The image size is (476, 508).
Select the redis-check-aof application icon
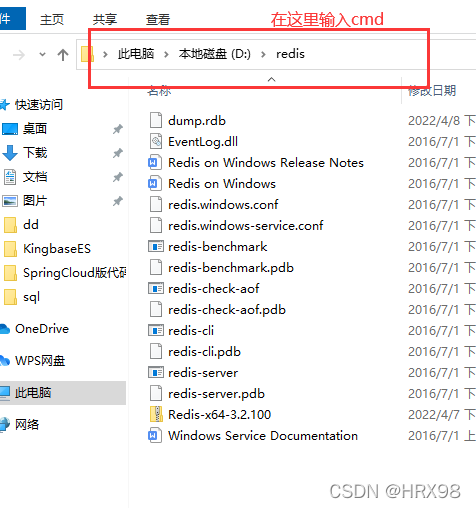point(156,288)
